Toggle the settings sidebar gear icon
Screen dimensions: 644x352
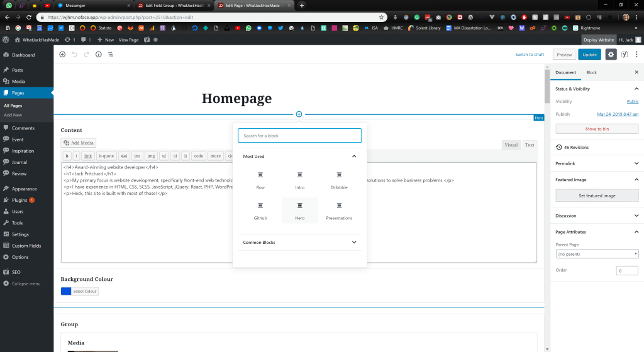[611, 55]
